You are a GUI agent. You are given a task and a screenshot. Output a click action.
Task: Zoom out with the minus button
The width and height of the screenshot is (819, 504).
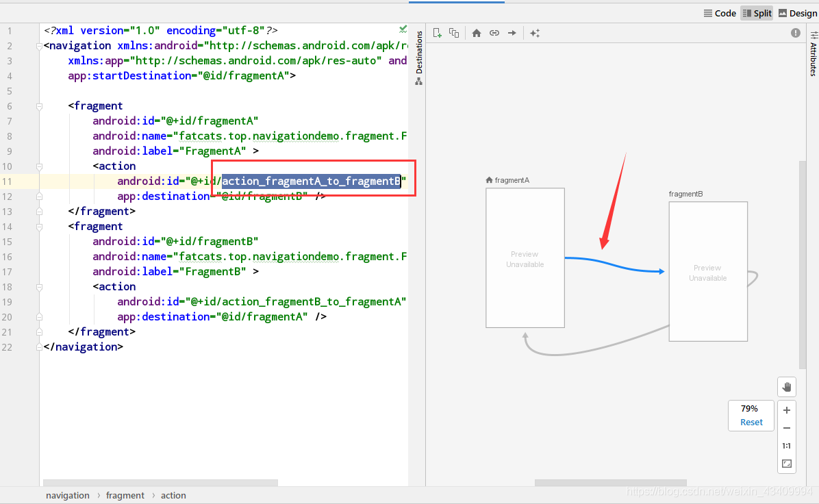coord(787,428)
